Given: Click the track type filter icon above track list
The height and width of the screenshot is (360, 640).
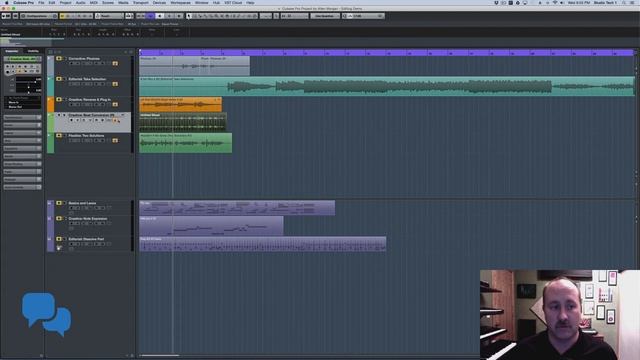Looking at the screenshot, I should (x=50, y=52).
